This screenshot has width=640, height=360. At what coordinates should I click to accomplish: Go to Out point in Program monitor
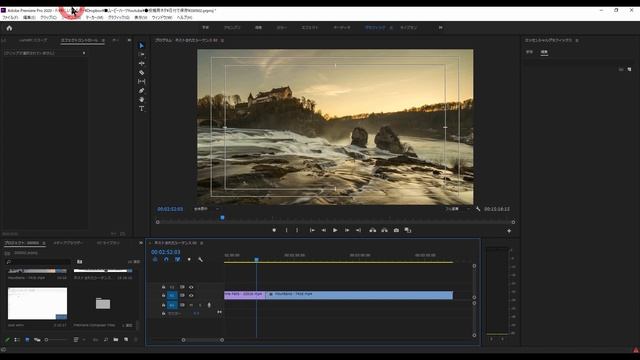pos(358,230)
